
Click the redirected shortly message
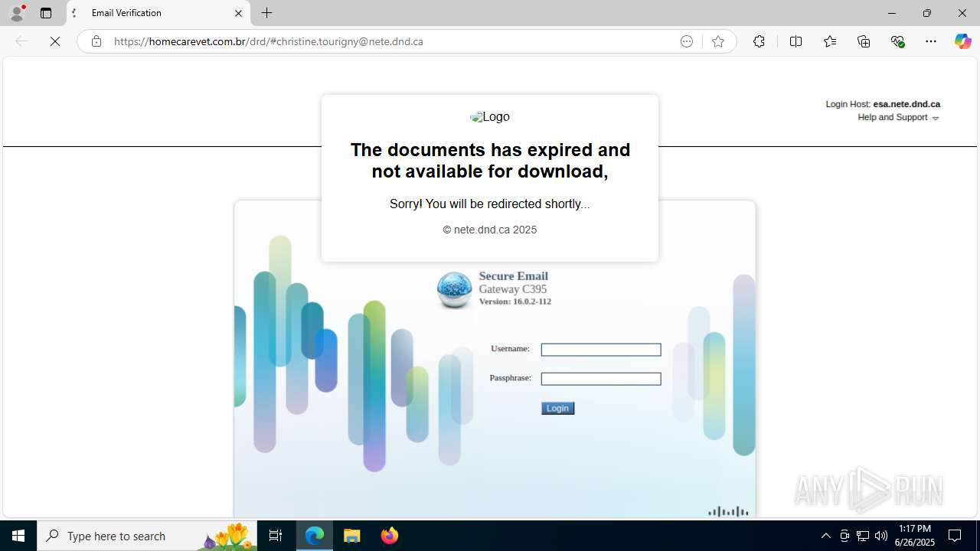coord(490,204)
